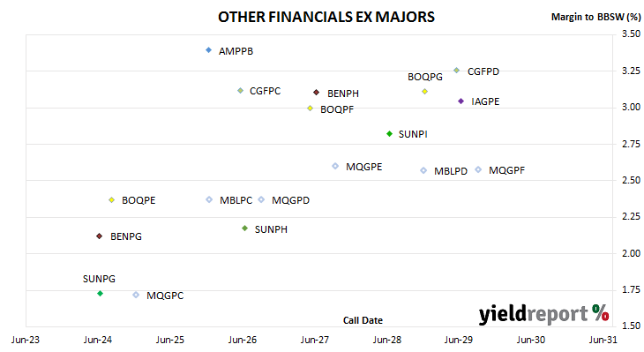The width and height of the screenshot is (644, 352).
Task: Select the CGFPC data label
Action: pyautogui.click(x=265, y=91)
